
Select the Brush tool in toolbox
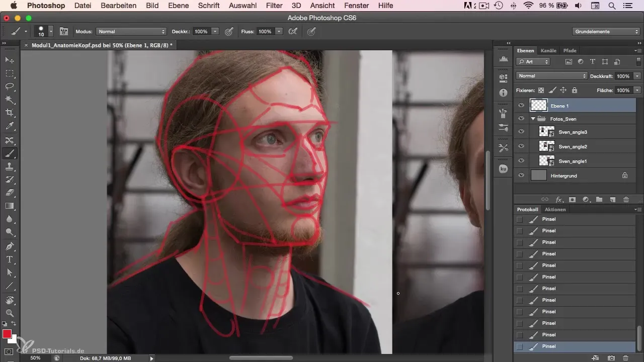[9, 153]
